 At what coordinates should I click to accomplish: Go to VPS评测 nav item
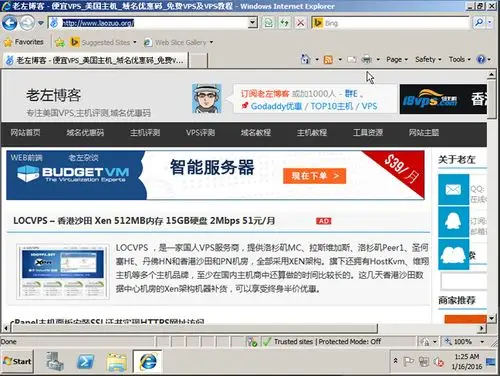coord(200,133)
